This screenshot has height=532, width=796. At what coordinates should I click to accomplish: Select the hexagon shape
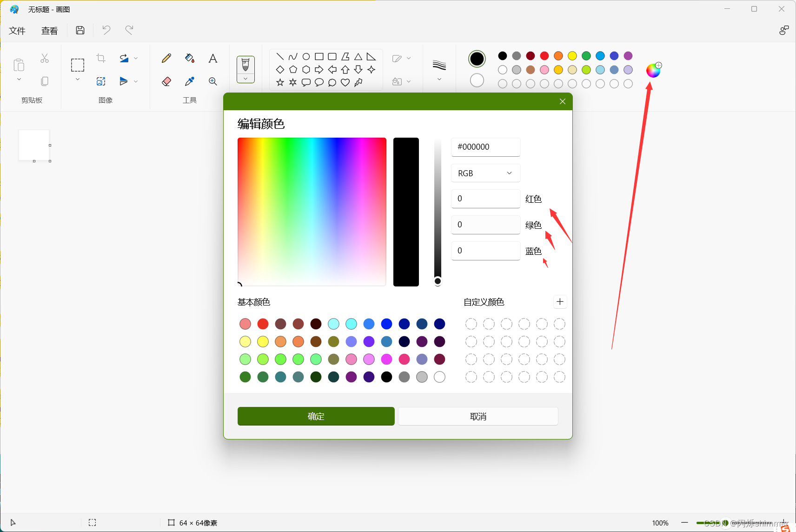[x=306, y=70]
